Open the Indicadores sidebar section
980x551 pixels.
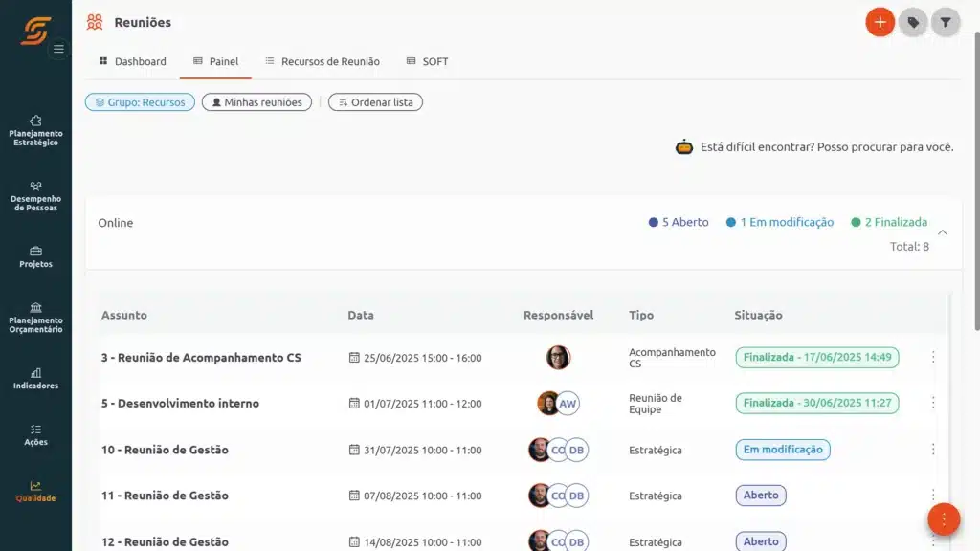point(35,381)
